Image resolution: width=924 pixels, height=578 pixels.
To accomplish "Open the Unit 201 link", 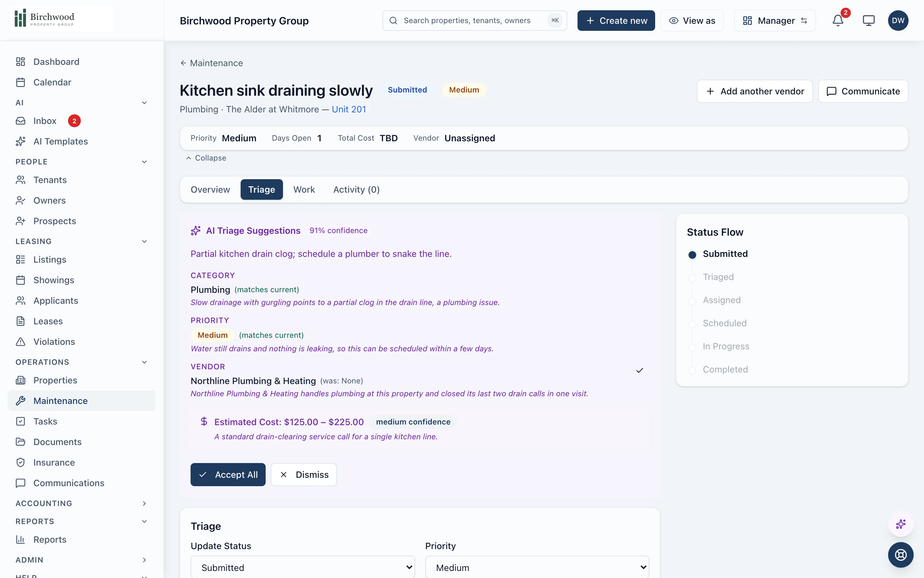I will click(x=349, y=109).
